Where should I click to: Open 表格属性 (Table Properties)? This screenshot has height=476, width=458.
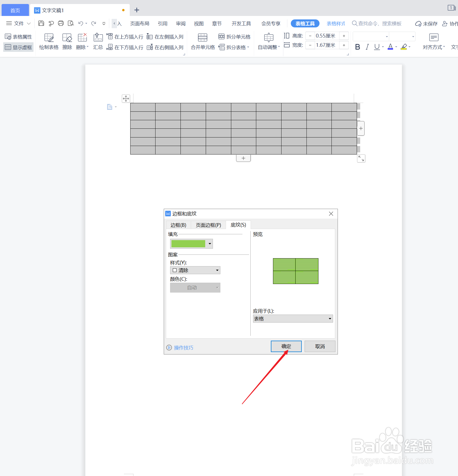18,36
